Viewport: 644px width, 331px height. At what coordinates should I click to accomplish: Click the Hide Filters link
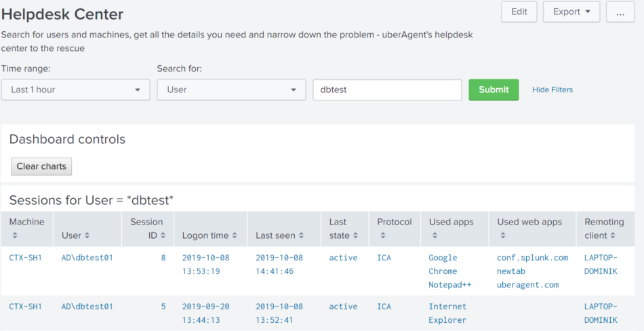pos(552,90)
